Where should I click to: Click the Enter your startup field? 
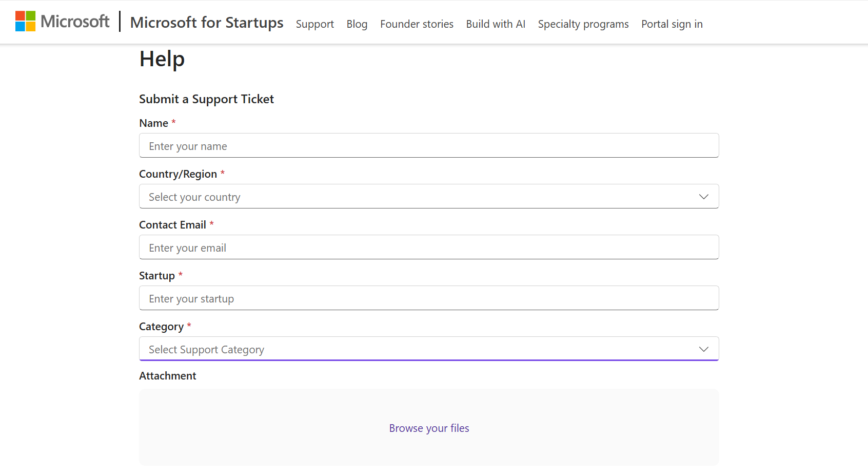429,298
